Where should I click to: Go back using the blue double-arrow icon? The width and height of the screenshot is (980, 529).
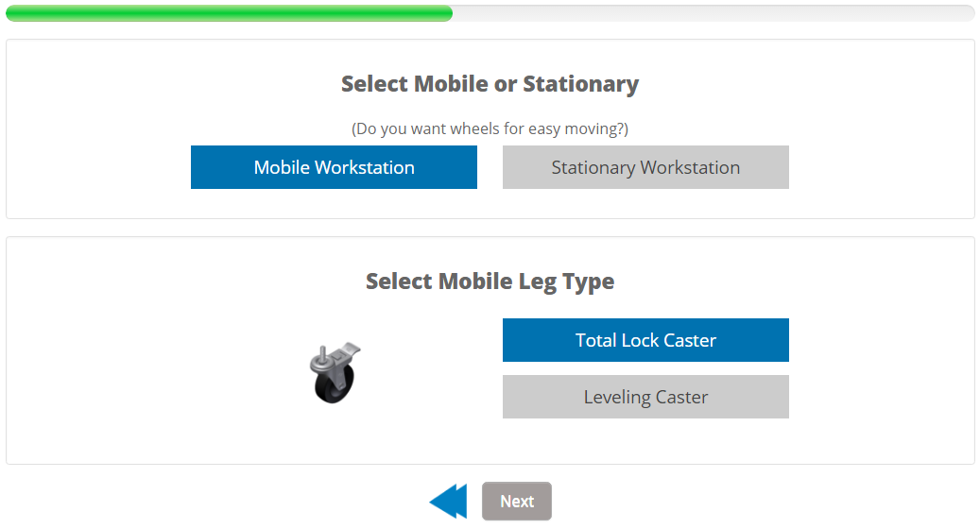pos(448,501)
